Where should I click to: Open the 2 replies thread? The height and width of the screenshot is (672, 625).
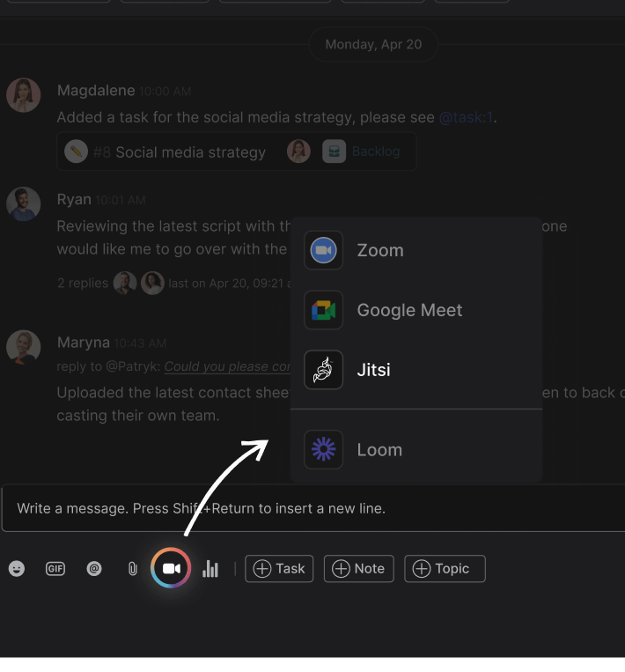83,284
